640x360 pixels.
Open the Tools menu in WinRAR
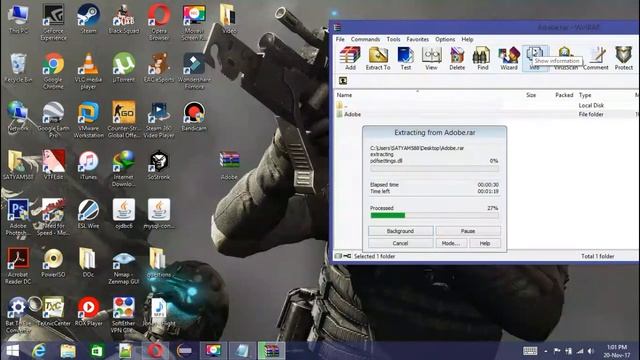393,39
